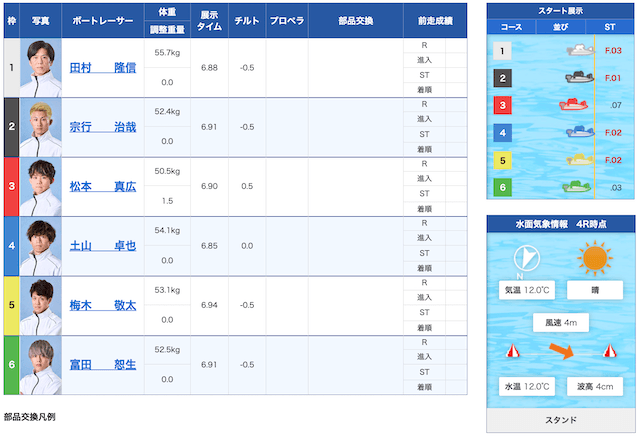Click the photo of racer in lane 6
640x436 pixels.
point(41,364)
